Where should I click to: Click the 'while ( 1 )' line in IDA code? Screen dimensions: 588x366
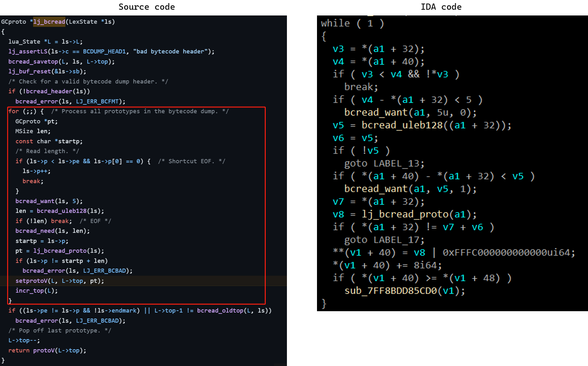tap(353, 23)
